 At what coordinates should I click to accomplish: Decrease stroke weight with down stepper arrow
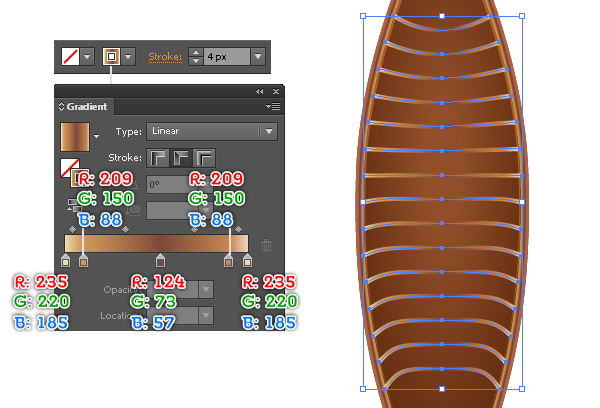196,61
